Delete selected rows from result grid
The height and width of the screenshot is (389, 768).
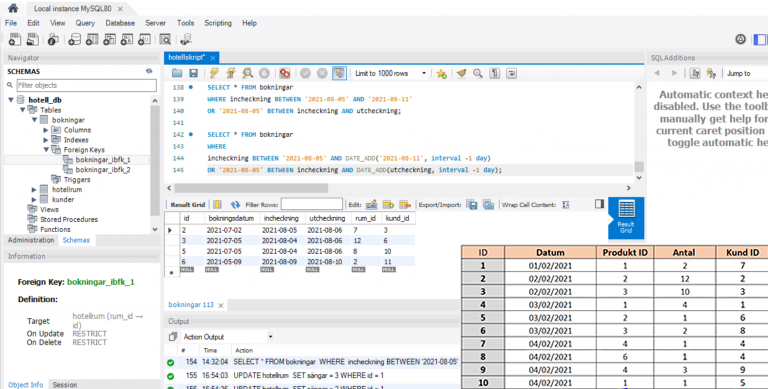(x=405, y=204)
